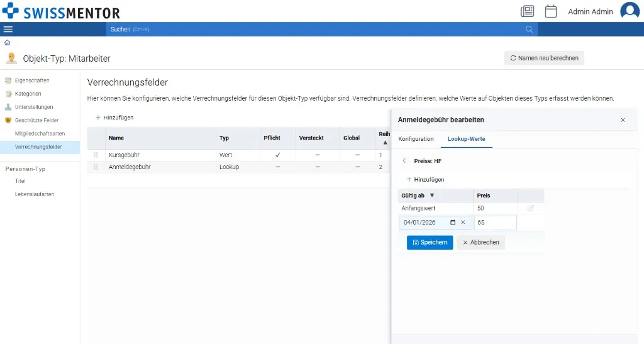The width and height of the screenshot is (644, 344).
Task: Open the news feed icon
Action: tap(528, 11)
